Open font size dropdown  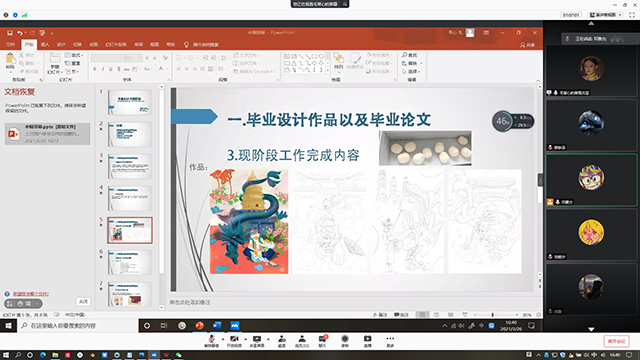click(140, 58)
